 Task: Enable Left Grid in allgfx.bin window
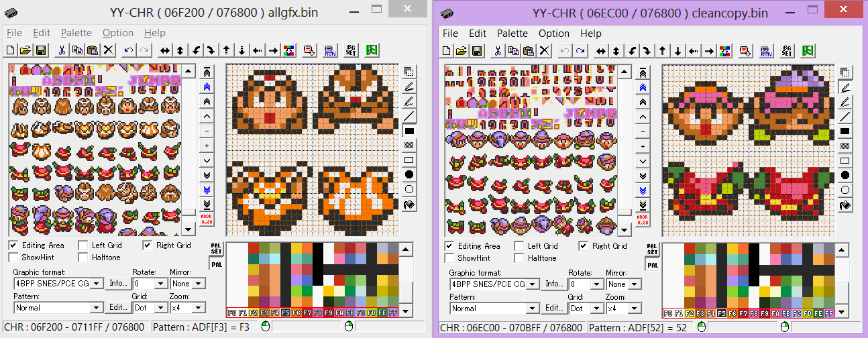tap(100, 245)
